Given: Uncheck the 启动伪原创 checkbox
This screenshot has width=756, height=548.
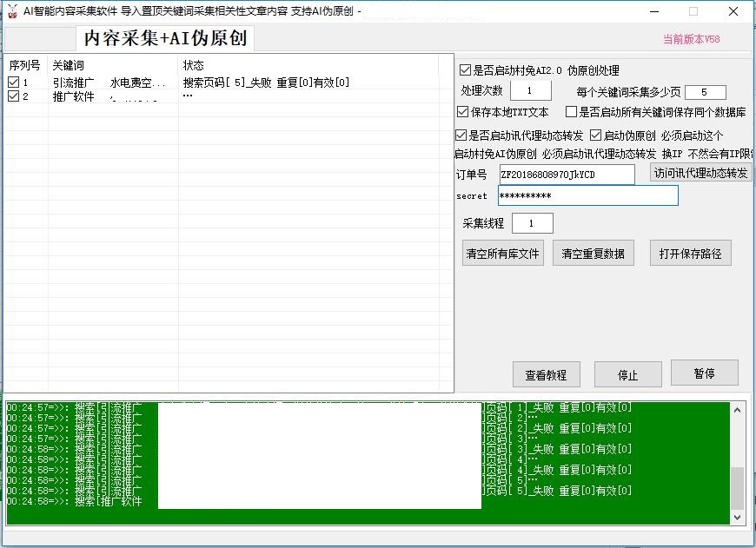Looking at the screenshot, I should [597, 135].
